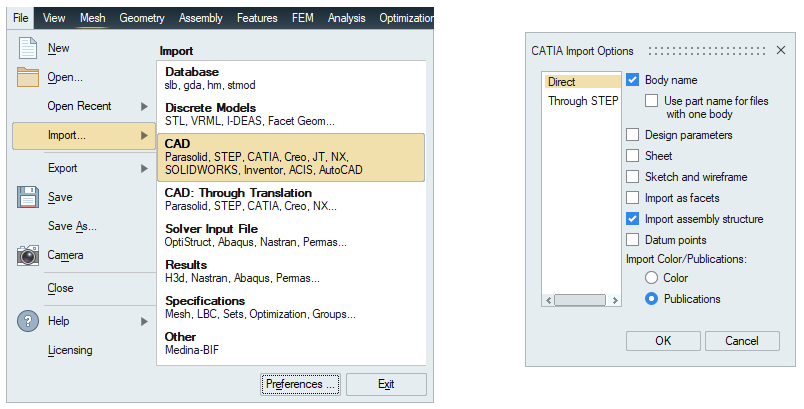Select Through STEP import method
Viewport: 804px width, 409px height.
(x=583, y=101)
